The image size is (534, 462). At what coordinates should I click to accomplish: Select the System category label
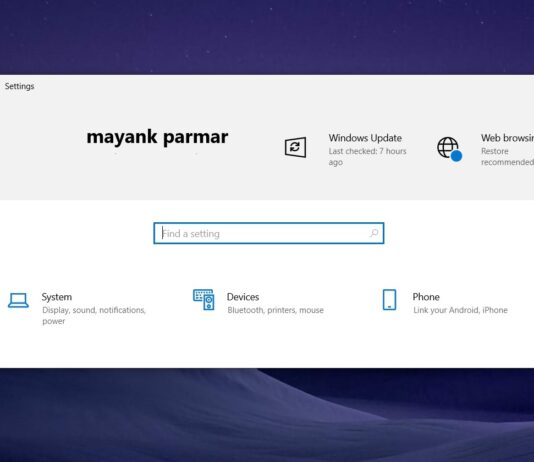[x=57, y=297]
